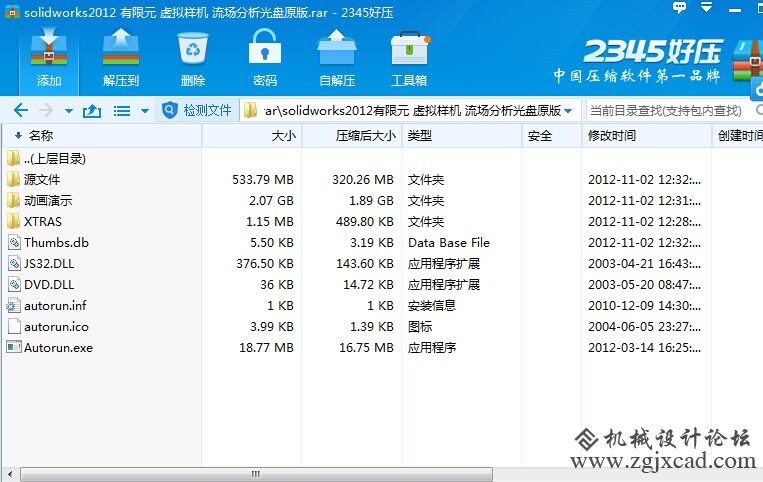Click the list view mode icon
The image size is (763, 482).
pos(122,111)
